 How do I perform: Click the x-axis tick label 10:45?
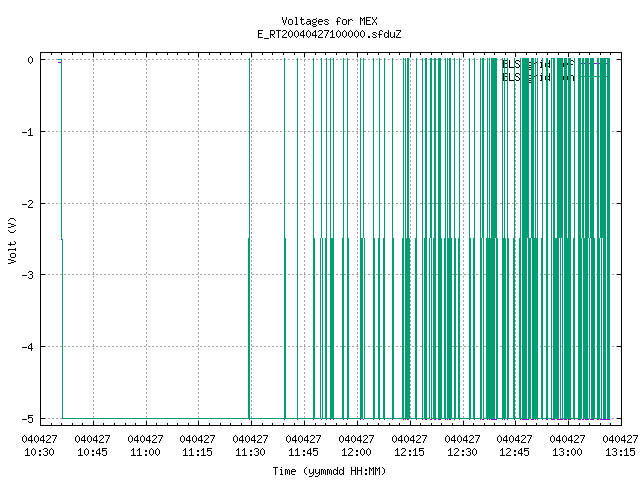coord(92,452)
